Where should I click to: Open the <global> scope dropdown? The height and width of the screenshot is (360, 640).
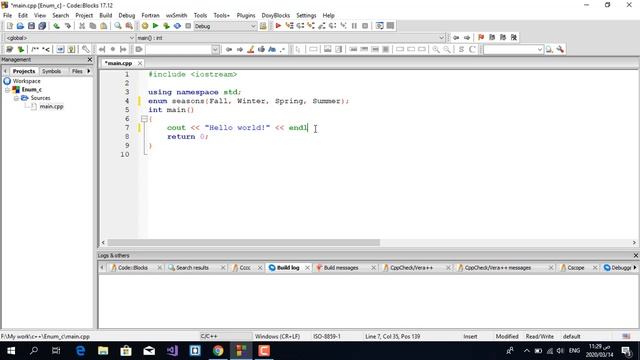tap(131, 38)
